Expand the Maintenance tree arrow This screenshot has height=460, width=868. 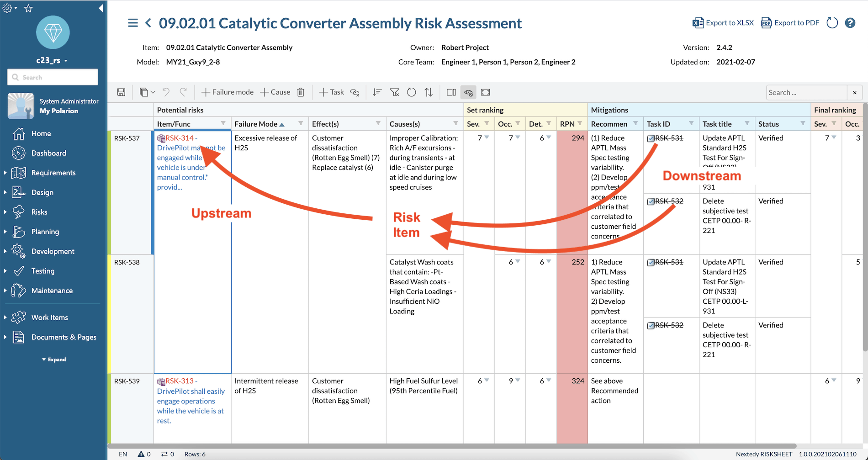click(5, 291)
